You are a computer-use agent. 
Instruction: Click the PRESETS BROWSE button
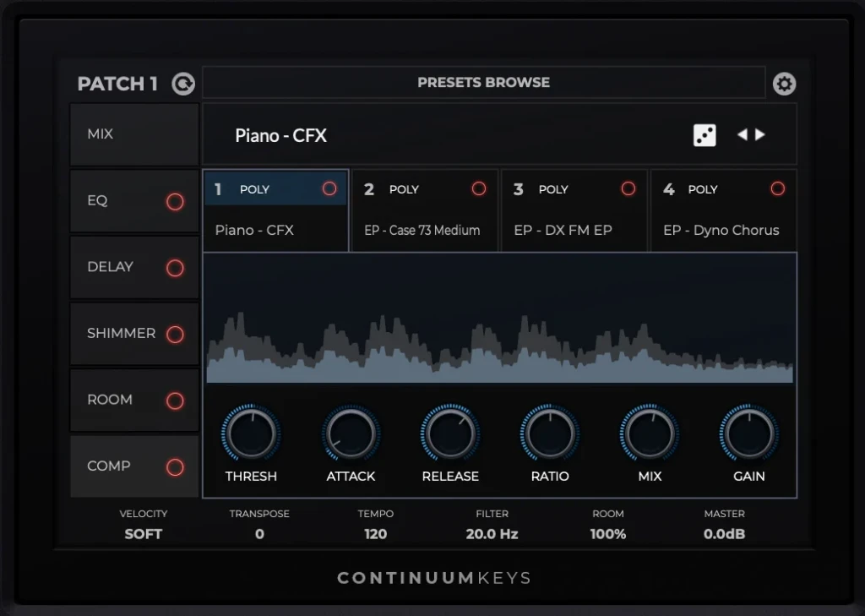484,82
